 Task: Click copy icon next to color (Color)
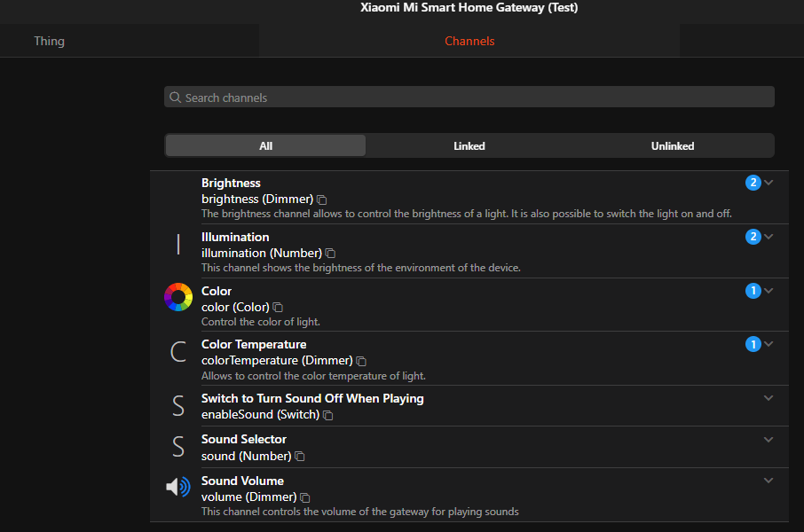[278, 308]
